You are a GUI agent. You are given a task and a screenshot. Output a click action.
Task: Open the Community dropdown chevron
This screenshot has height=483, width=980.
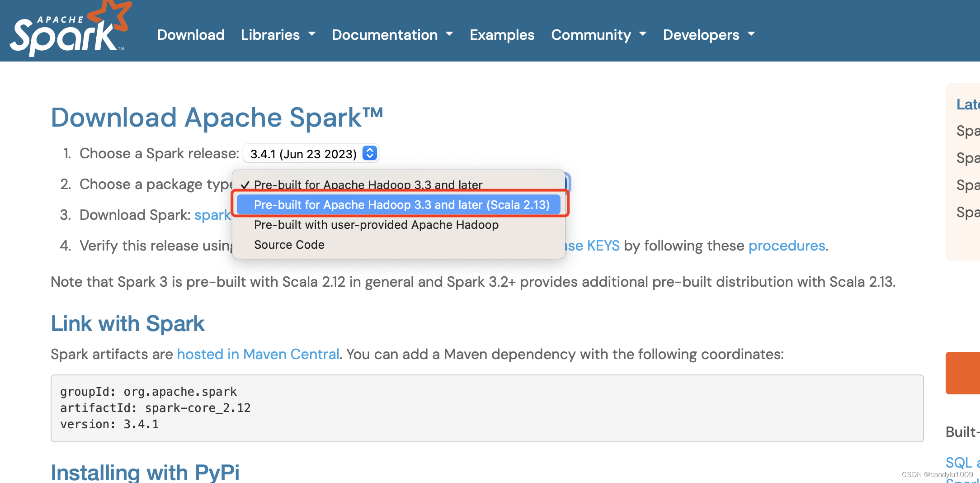(x=644, y=34)
